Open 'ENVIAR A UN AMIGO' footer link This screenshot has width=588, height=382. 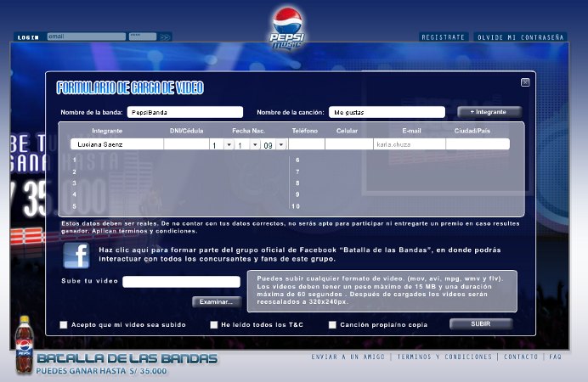coord(348,357)
